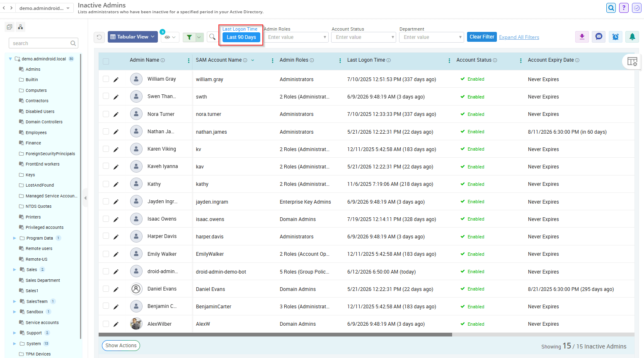
Task: Click the Expand All Filters link
Action: [519, 37]
